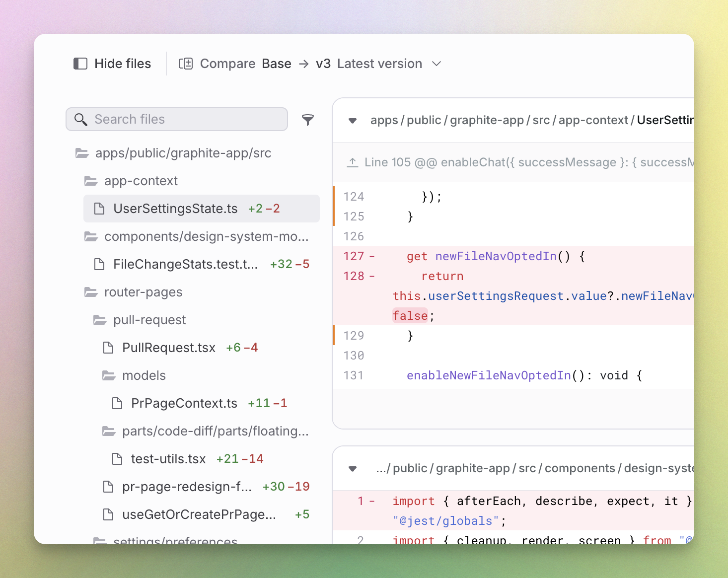Click the file icon beside PullRequest.tsx
Image resolution: width=728 pixels, height=578 pixels.
(108, 348)
